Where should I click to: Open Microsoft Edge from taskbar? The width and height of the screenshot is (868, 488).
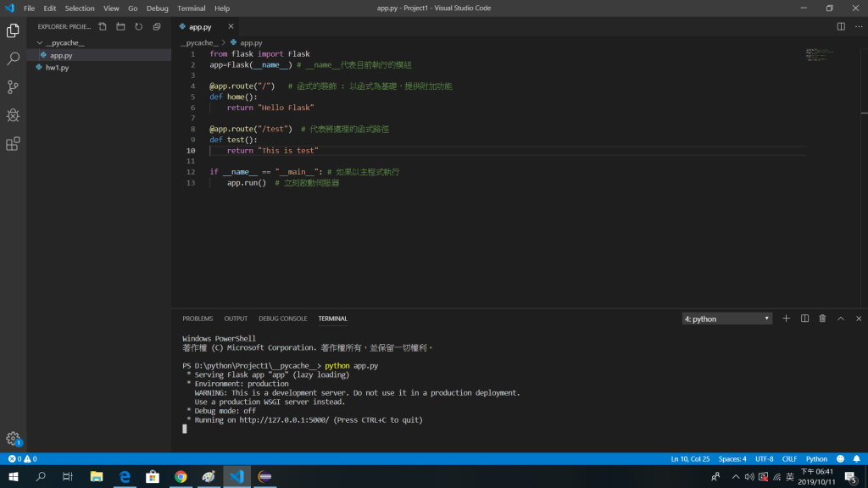[125, 476]
